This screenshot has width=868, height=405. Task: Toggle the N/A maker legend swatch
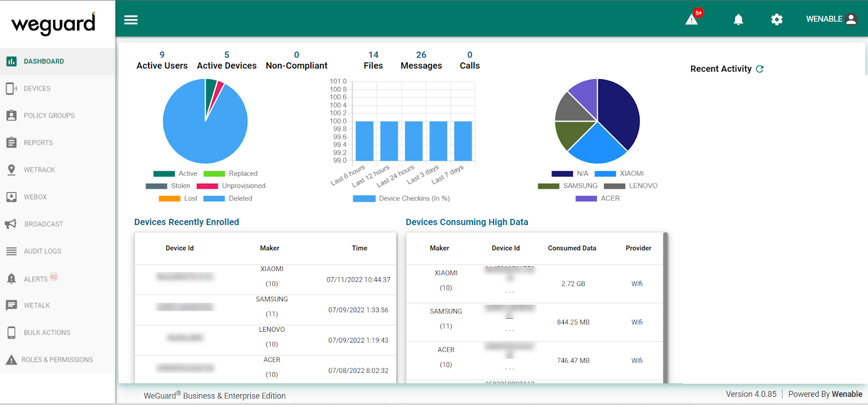[x=562, y=173]
